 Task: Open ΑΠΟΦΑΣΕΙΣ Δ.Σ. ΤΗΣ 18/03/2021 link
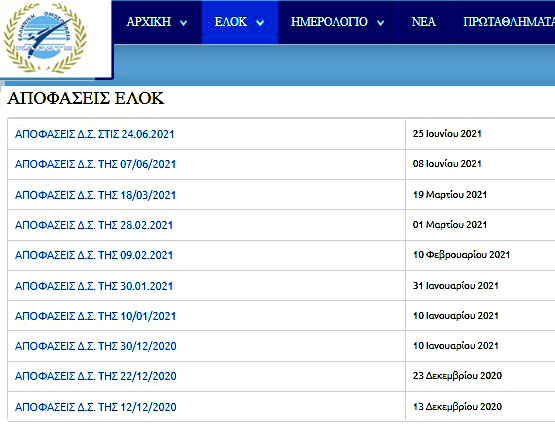95,195
